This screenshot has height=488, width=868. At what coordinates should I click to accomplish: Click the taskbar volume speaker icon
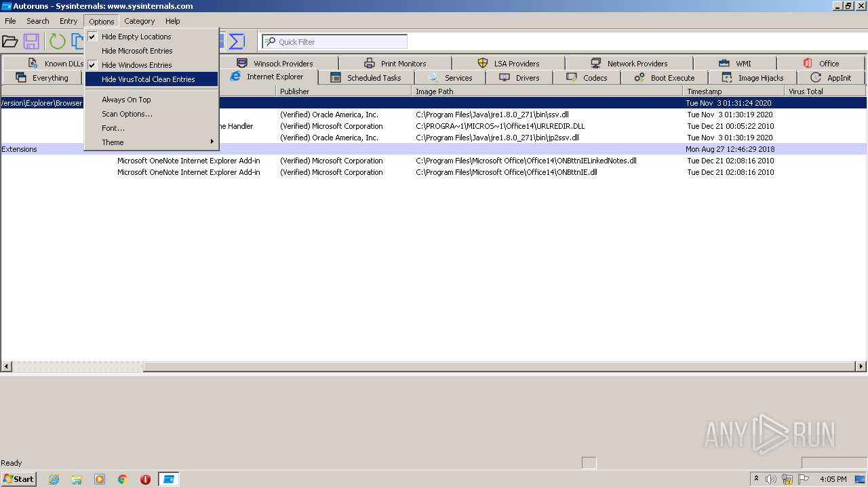click(x=771, y=479)
